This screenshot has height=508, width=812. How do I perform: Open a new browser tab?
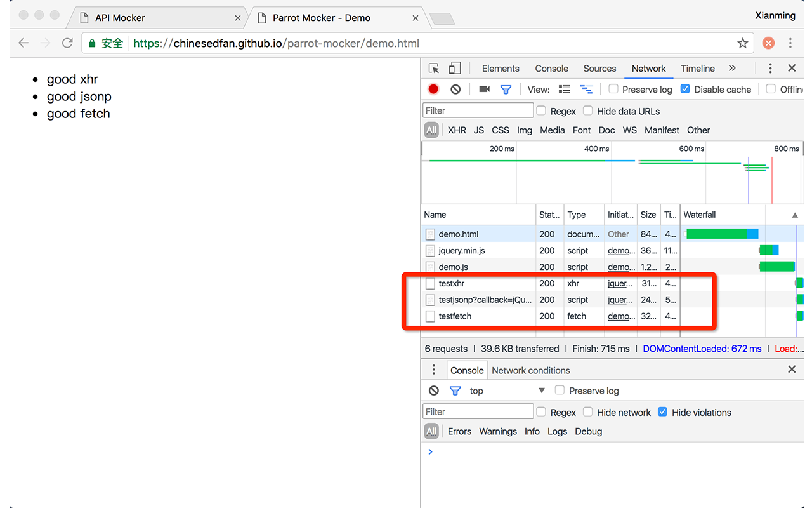pos(442,19)
